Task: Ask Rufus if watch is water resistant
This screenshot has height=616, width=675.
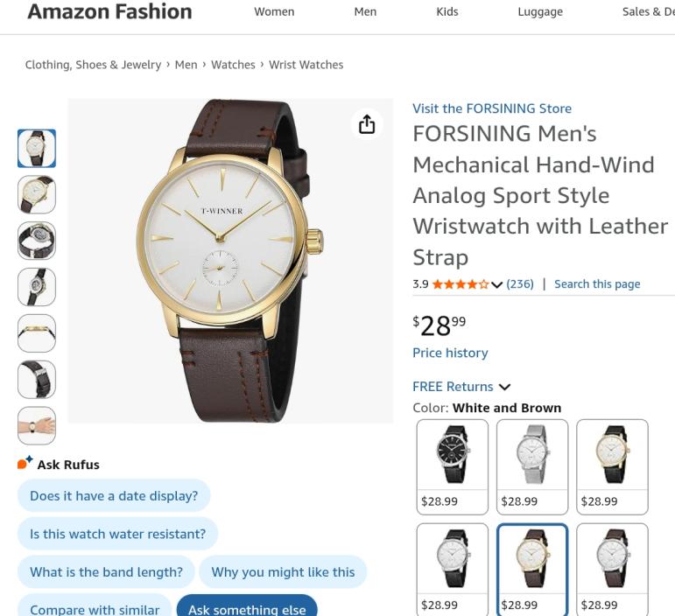Action: point(117,534)
